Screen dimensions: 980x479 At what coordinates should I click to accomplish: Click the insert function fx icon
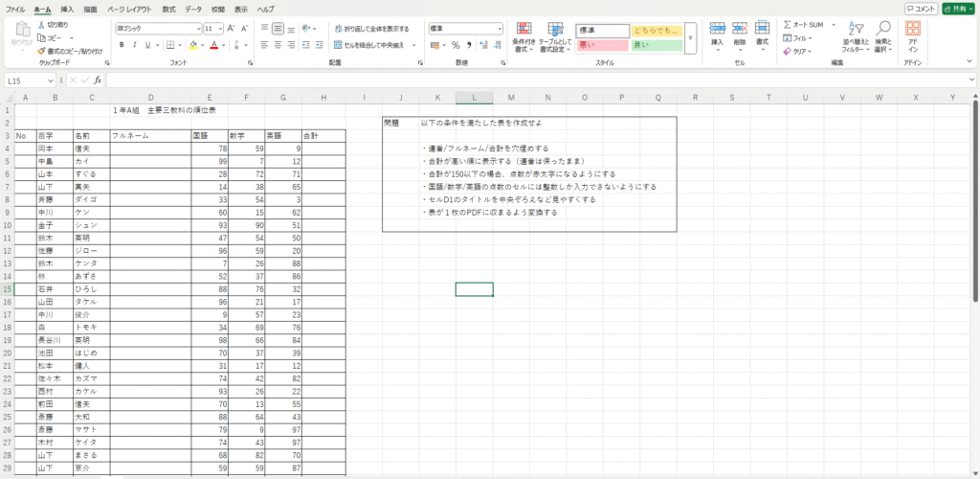coord(98,80)
